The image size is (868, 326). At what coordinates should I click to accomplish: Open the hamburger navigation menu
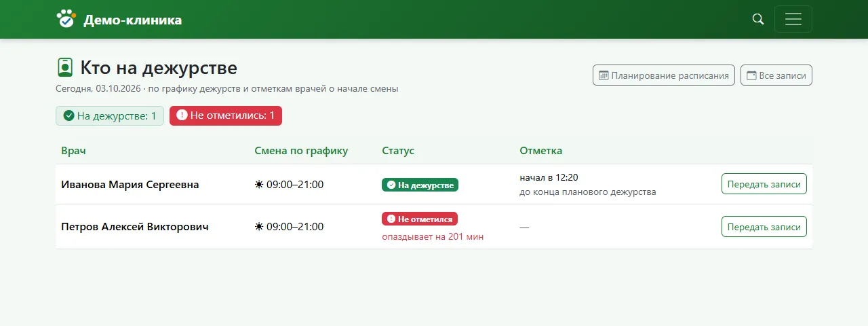[793, 19]
